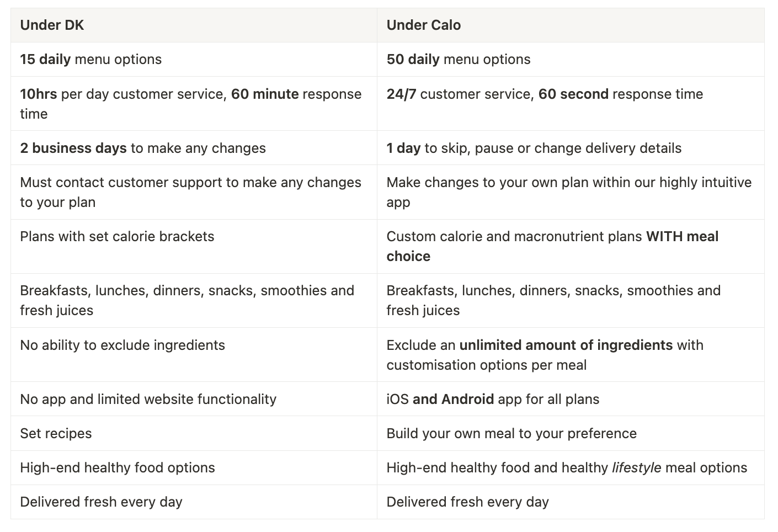Image resolution: width=778 pixels, height=532 pixels.
Task: Click "No app and limited website functionality"
Action: click(x=148, y=400)
